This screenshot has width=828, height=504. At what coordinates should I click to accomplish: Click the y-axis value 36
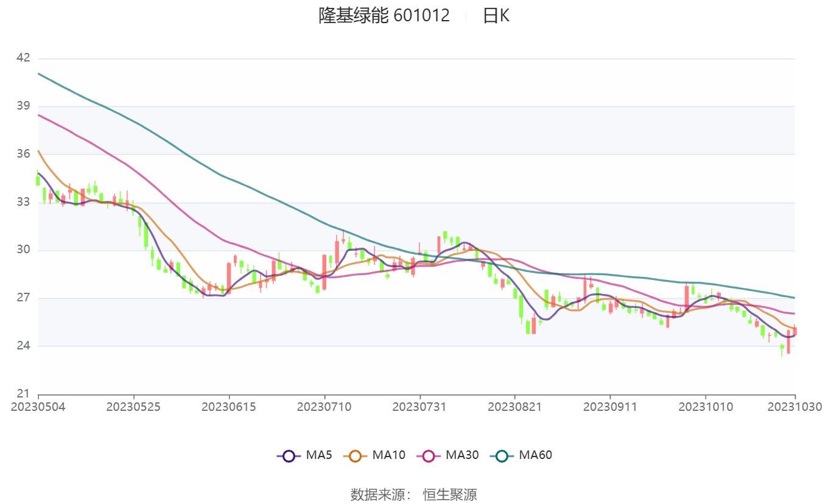(23, 154)
